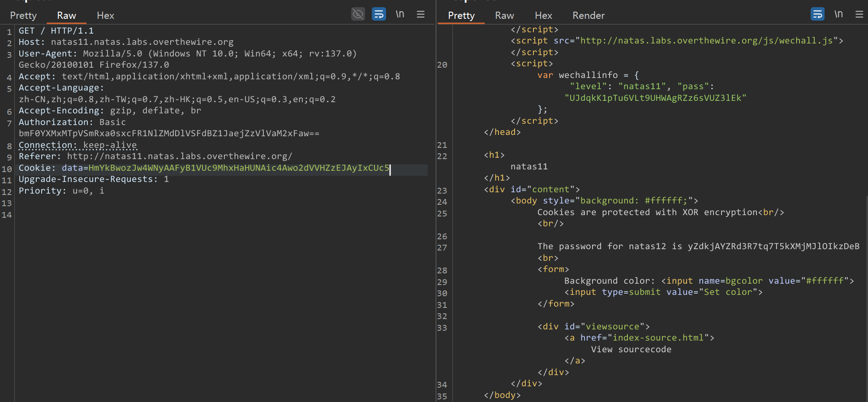Screen dimensions: 868x402
Task: Click the natas12 password text in response
Action: point(773,246)
